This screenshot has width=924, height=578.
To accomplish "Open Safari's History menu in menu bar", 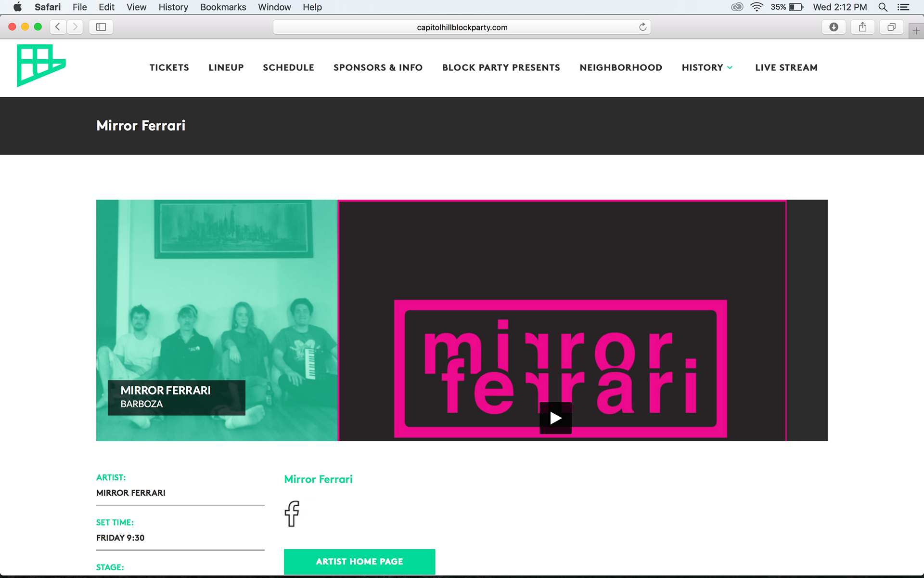I will (x=173, y=7).
